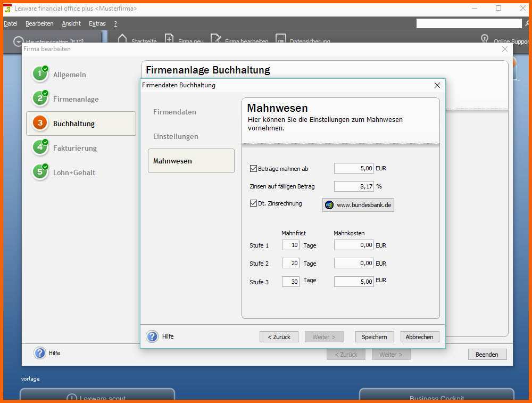Click the globe icon on bundesbank button
The height and width of the screenshot is (403, 532).
pyautogui.click(x=329, y=205)
